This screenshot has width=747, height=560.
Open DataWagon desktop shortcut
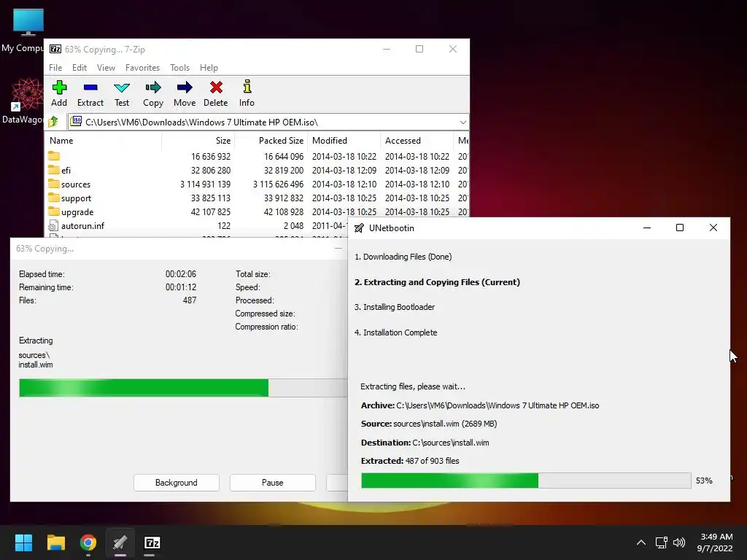tap(27, 94)
